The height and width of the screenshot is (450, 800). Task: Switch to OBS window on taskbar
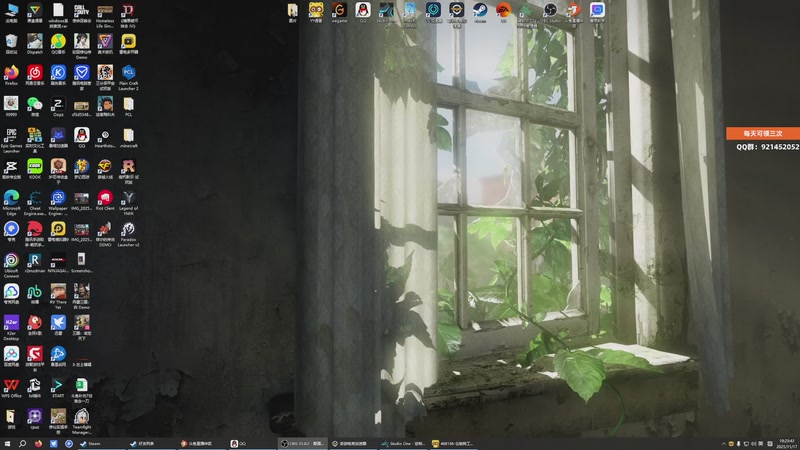click(x=302, y=444)
